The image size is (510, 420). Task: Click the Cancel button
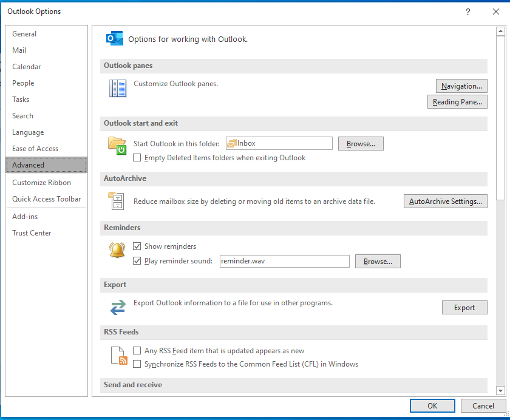[483, 405]
